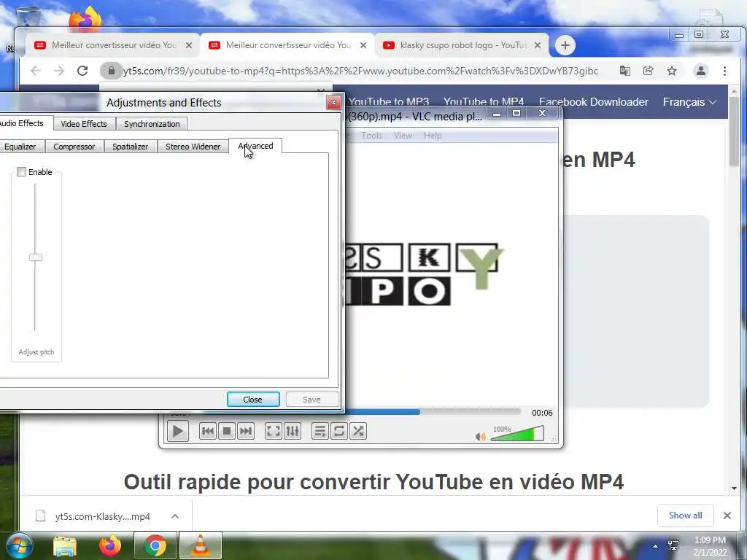Click the translate page icon
Image resolution: width=747 pixels, height=560 pixels.
624,71
